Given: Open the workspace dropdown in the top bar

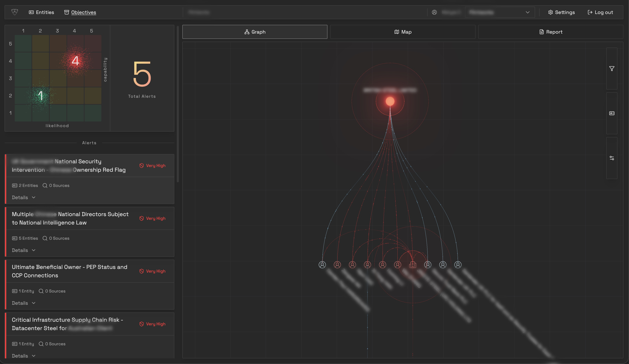Looking at the screenshot, I should click(x=500, y=12).
